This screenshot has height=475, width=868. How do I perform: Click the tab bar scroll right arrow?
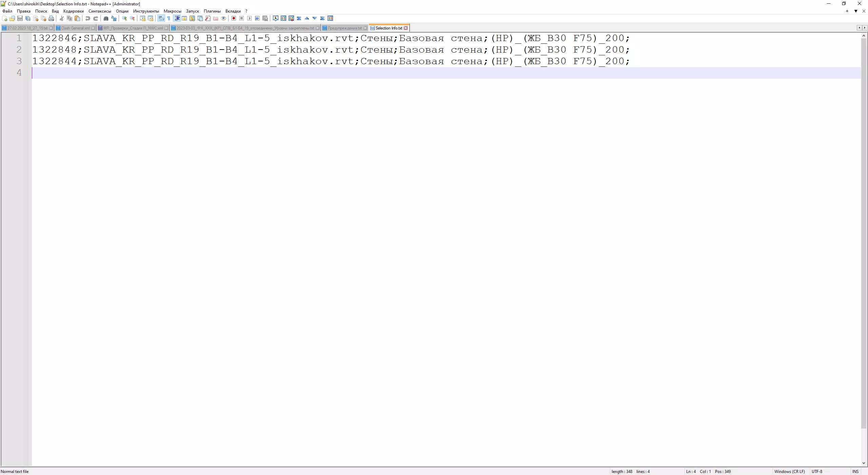click(865, 28)
